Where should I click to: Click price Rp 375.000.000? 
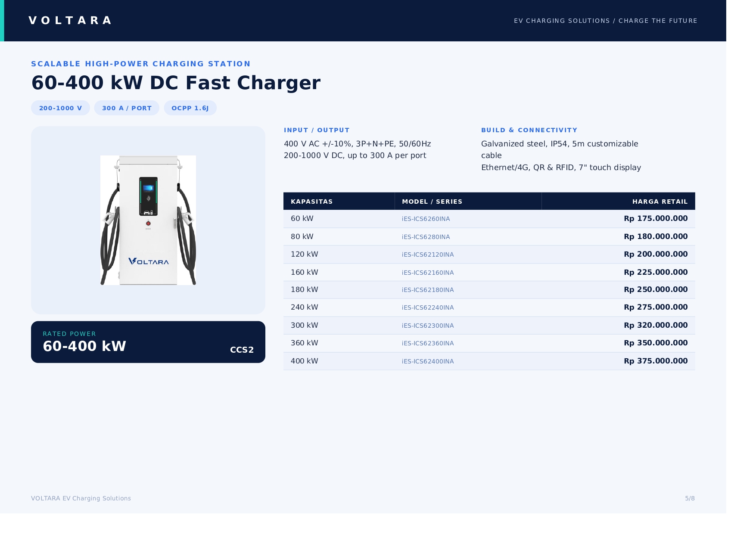pyautogui.click(x=656, y=361)
